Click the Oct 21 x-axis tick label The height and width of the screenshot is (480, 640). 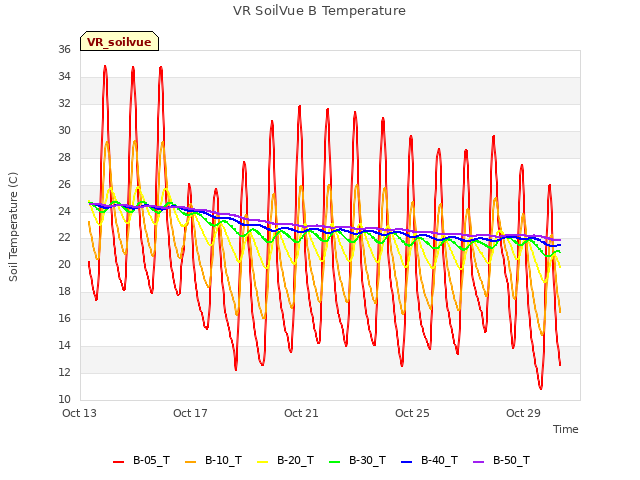tap(301, 413)
